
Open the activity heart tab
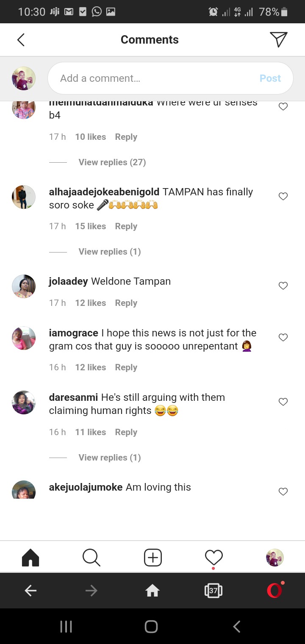213,558
